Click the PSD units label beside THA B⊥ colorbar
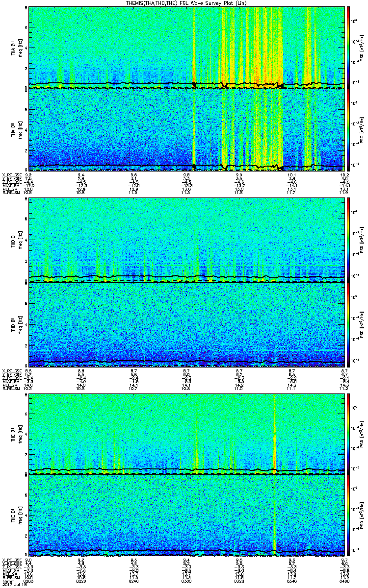Screen dimensions: 368x588 pyautogui.click(x=362, y=48)
